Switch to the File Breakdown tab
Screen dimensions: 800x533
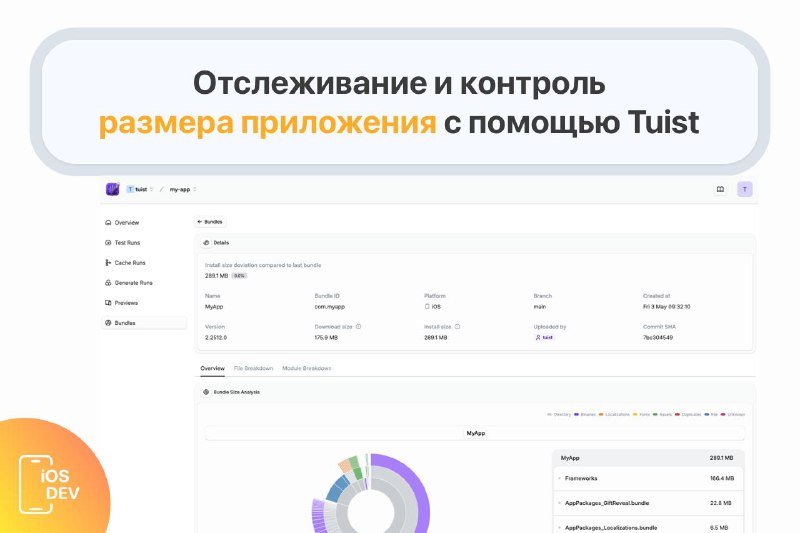(253, 368)
